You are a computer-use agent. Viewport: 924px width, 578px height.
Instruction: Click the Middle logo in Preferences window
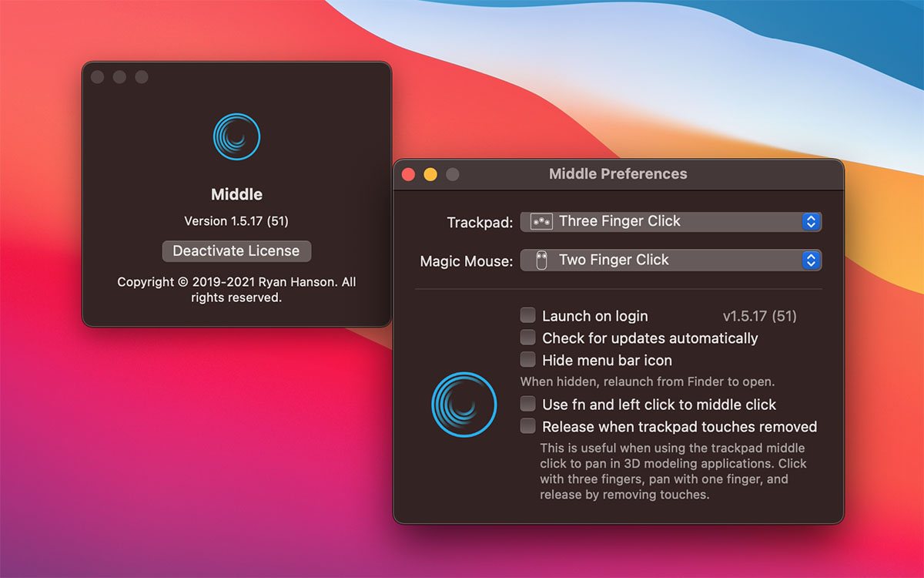tap(464, 405)
